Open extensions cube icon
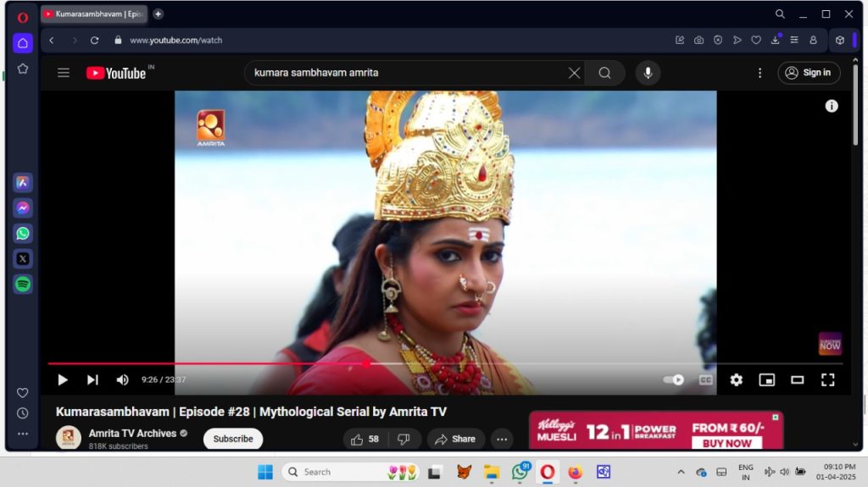This screenshot has height=487, width=868. 840,40
